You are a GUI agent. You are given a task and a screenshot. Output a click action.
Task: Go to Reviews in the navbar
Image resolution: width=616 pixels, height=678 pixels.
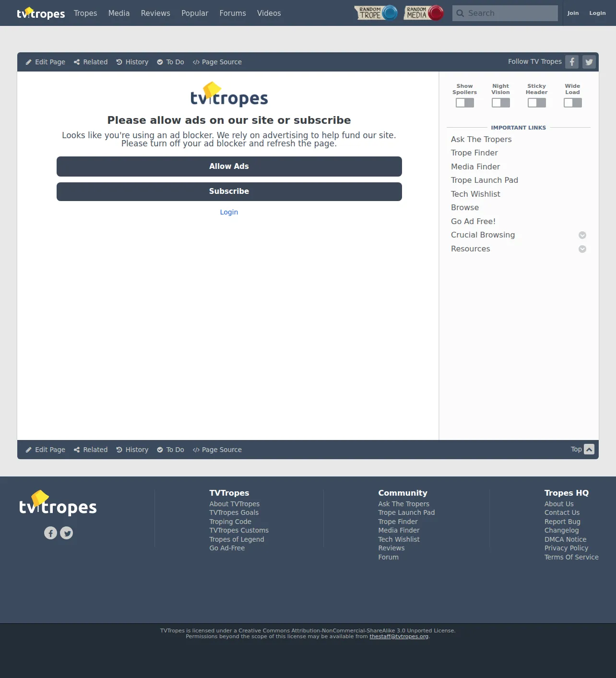(155, 13)
